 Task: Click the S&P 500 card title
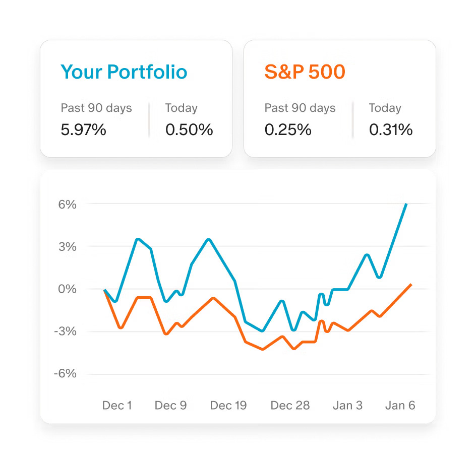coord(305,72)
